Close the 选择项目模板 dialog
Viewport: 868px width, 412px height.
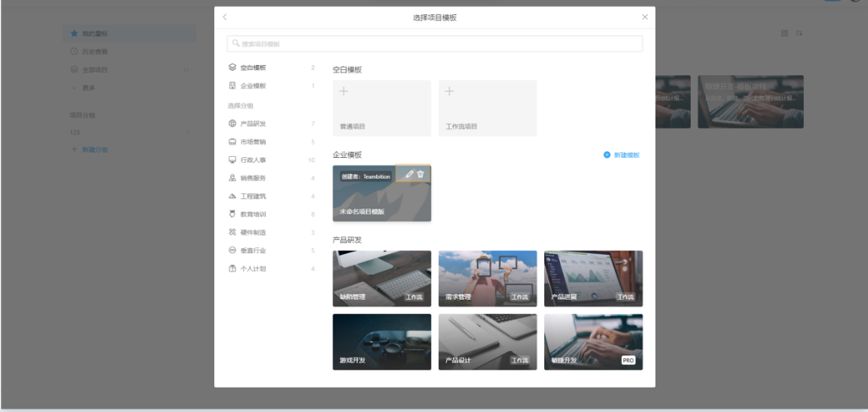(x=645, y=17)
